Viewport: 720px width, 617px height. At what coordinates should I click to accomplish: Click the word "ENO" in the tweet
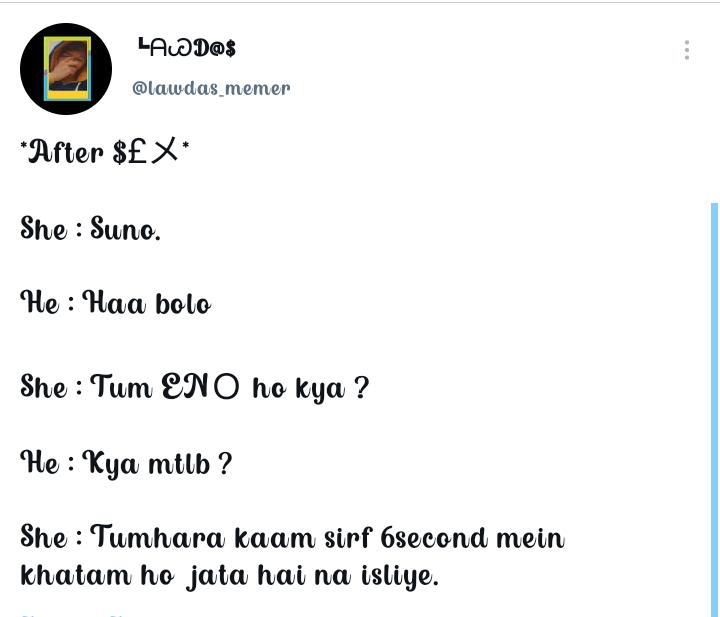[200, 386]
